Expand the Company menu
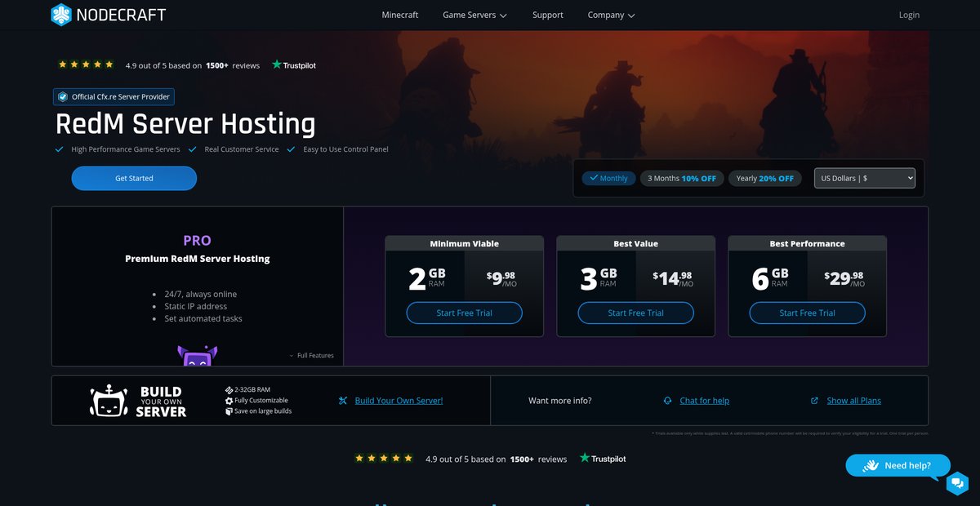Screen dimensions: 980x506 [611, 15]
